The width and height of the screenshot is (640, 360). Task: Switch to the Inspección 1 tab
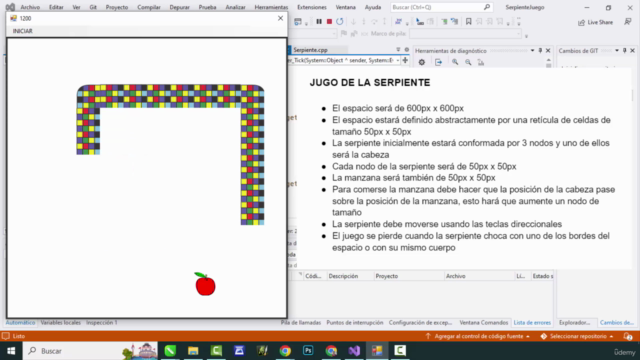tap(102, 322)
